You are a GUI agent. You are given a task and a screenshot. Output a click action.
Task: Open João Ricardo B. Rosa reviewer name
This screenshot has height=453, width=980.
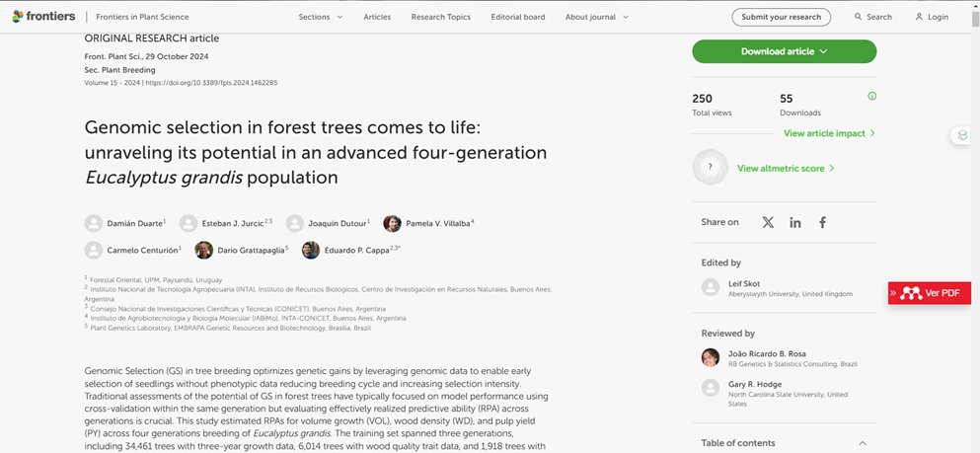click(x=767, y=353)
